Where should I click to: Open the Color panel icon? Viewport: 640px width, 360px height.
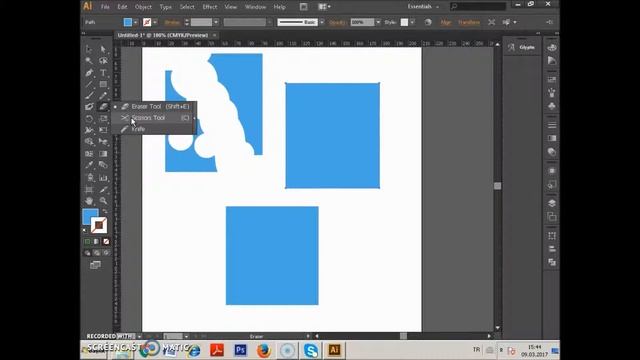pyautogui.click(x=552, y=47)
